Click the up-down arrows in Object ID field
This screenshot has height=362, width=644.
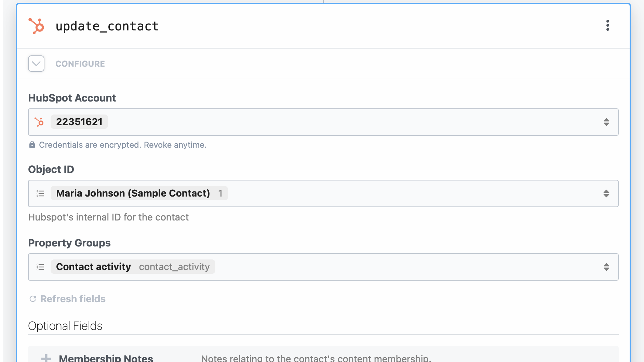click(x=606, y=193)
